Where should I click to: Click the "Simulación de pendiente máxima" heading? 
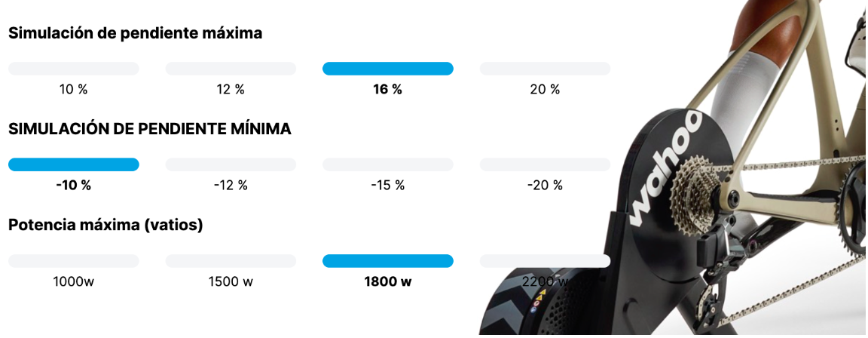(x=136, y=33)
